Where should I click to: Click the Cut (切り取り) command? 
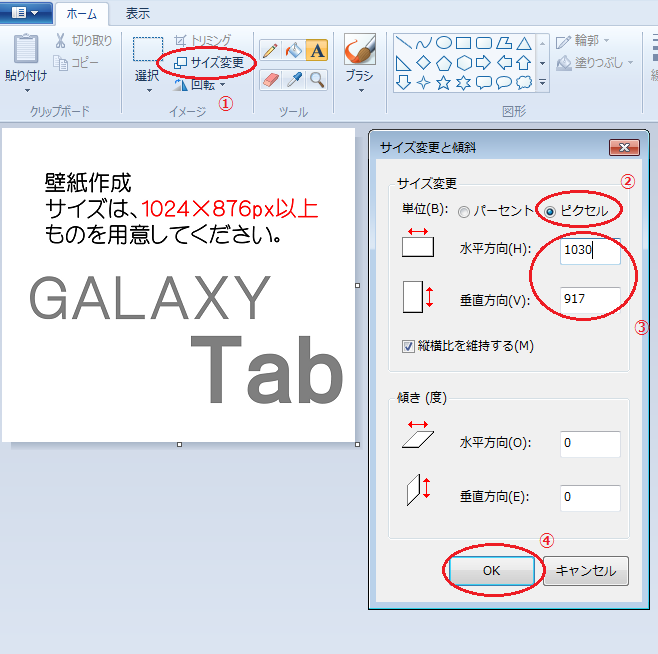[84, 41]
